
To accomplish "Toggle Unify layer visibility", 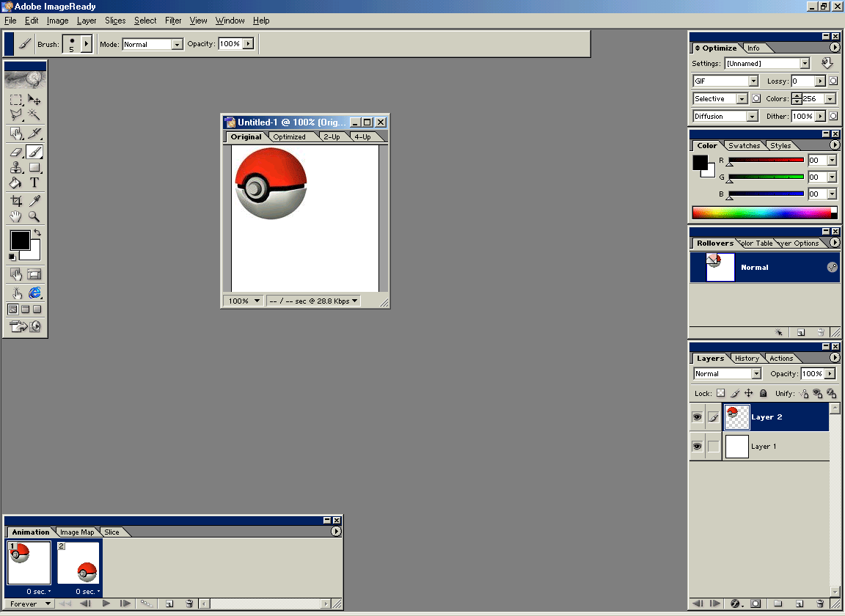I will [x=818, y=393].
